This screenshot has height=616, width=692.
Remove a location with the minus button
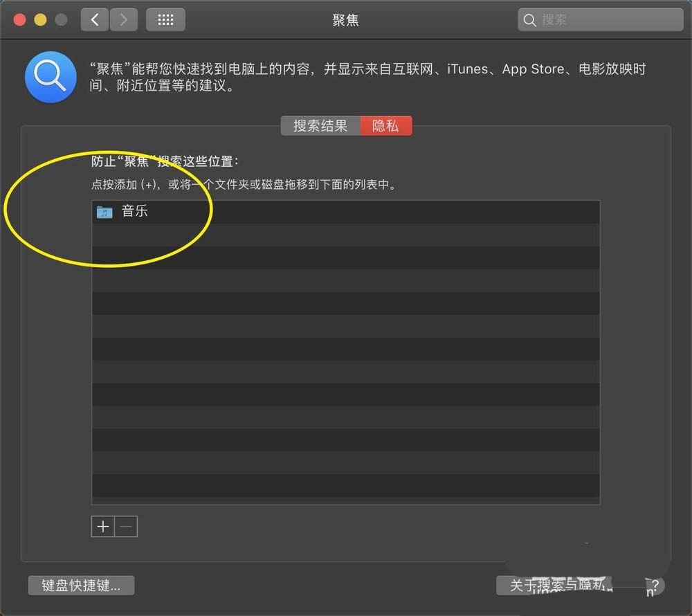pos(126,527)
